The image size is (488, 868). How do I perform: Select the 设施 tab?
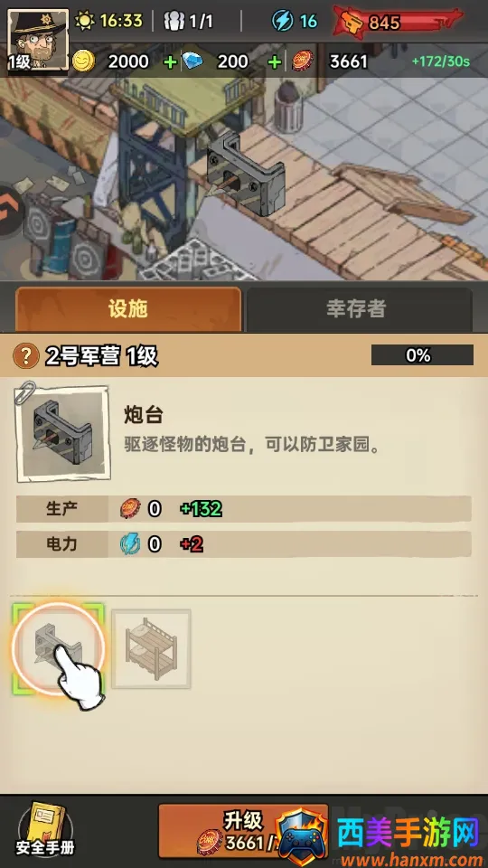click(128, 309)
